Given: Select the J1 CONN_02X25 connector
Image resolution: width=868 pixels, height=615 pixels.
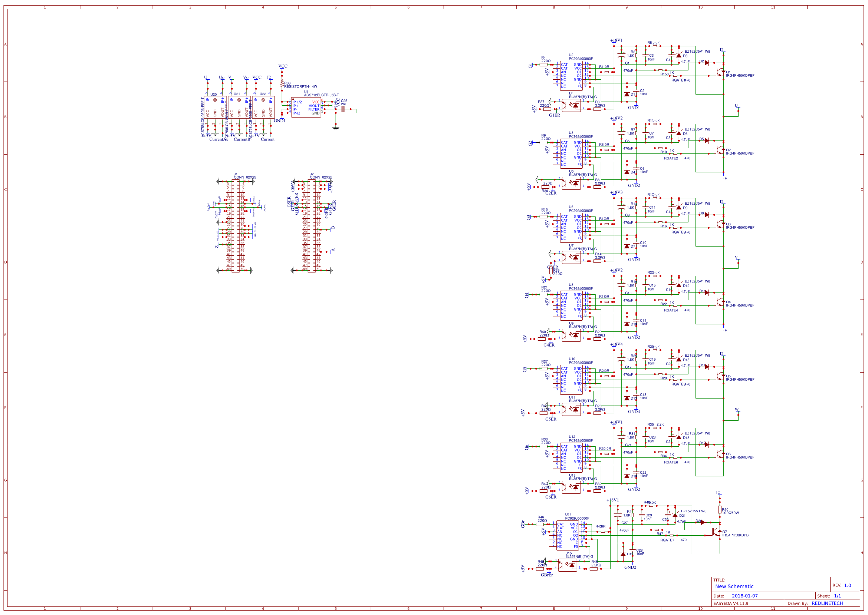Looking at the screenshot, I should [235, 226].
